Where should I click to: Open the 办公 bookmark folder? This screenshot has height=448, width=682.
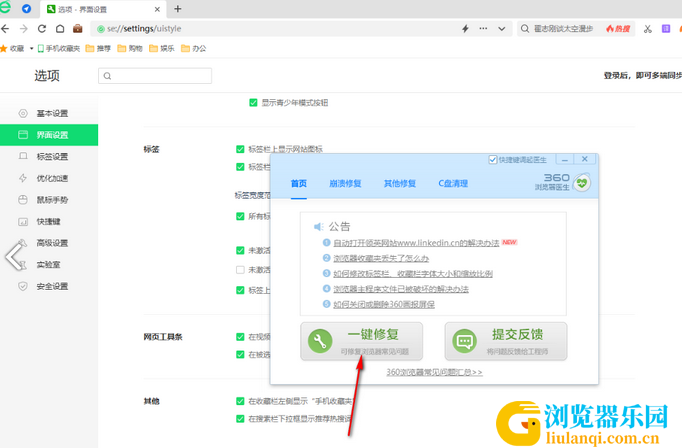click(194, 48)
